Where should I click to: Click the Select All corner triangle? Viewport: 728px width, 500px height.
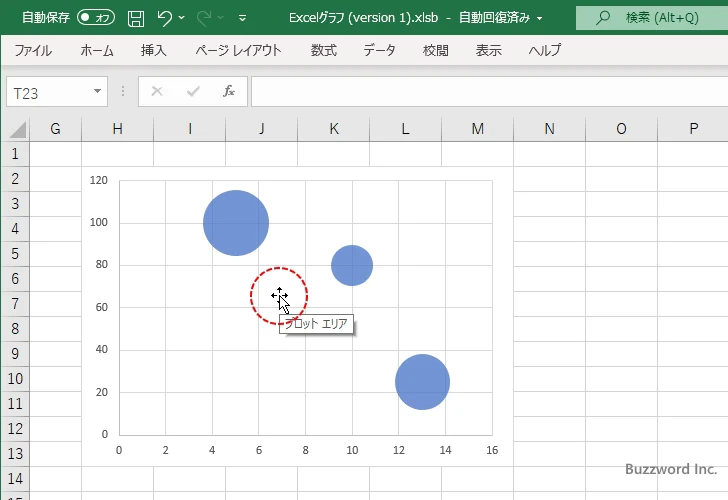(x=18, y=129)
